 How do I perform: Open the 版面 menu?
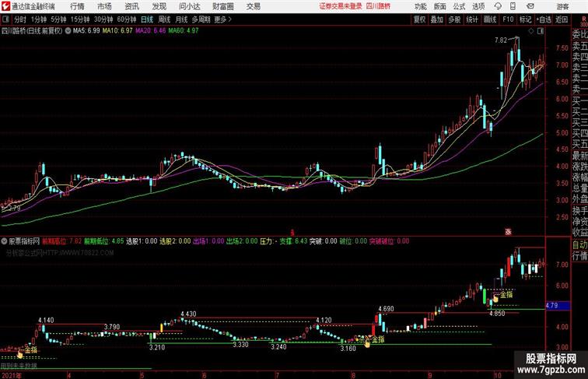point(440,6)
